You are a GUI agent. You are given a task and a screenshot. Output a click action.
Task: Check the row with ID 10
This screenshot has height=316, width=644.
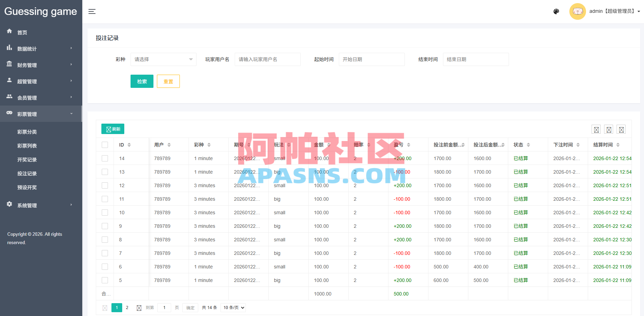coord(105,213)
